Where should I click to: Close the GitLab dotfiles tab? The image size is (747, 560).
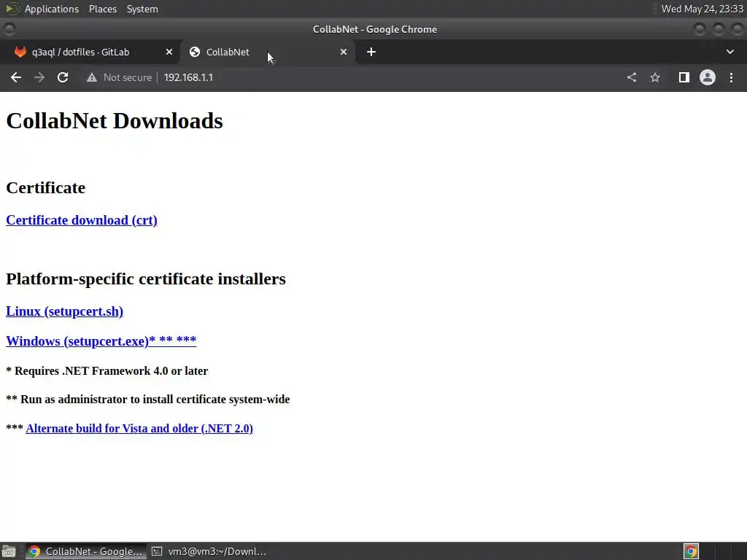169,52
